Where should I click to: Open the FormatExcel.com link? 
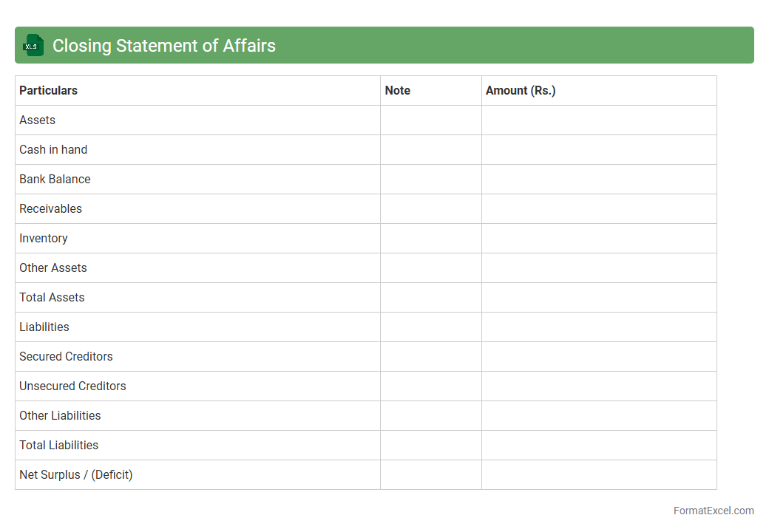point(713,511)
